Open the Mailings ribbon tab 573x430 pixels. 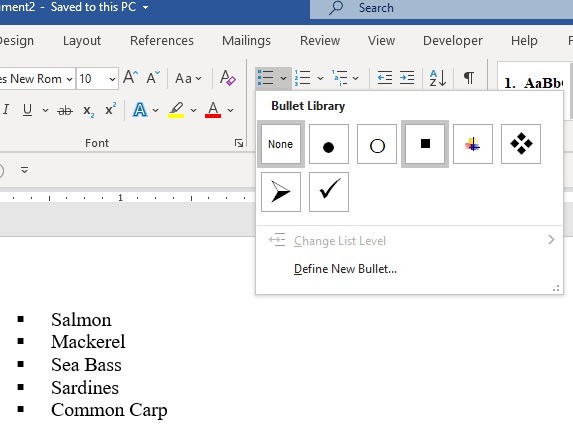246,41
